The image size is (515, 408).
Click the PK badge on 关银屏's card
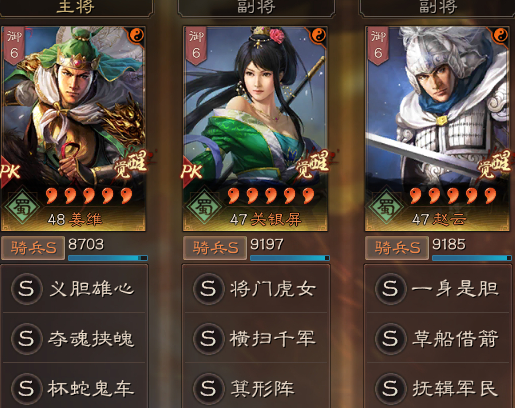[x=191, y=171]
